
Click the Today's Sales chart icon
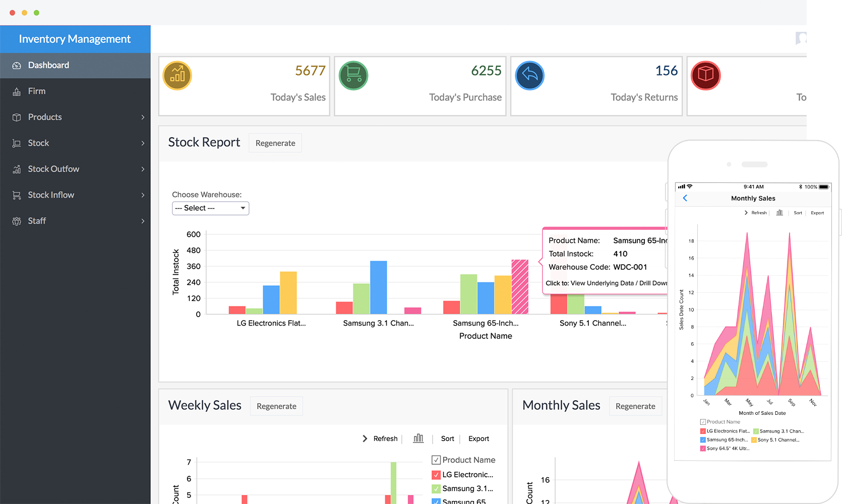(177, 76)
